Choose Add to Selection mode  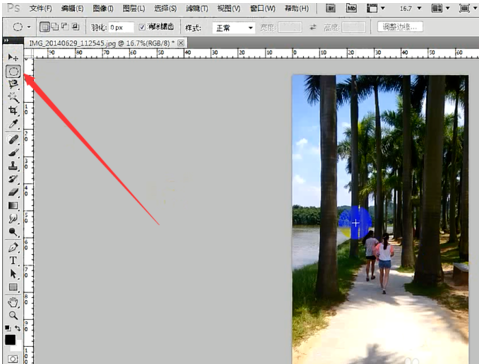click(55, 27)
